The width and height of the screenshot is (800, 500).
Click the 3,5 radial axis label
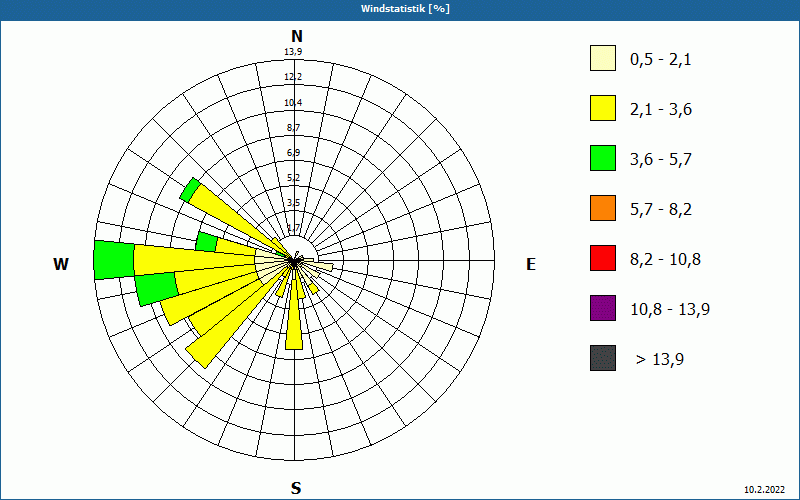pyautogui.click(x=293, y=203)
